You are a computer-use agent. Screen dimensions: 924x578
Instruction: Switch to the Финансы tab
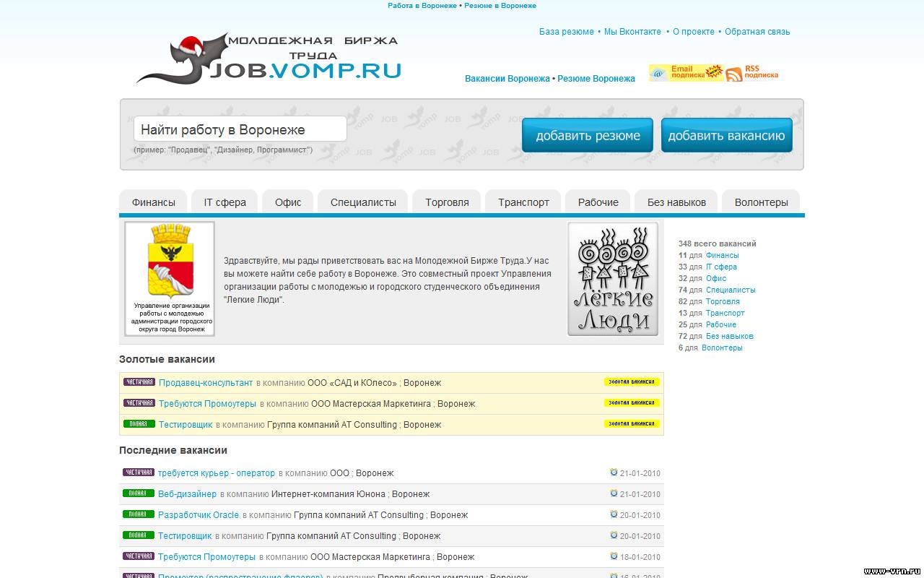click(153, 202)
